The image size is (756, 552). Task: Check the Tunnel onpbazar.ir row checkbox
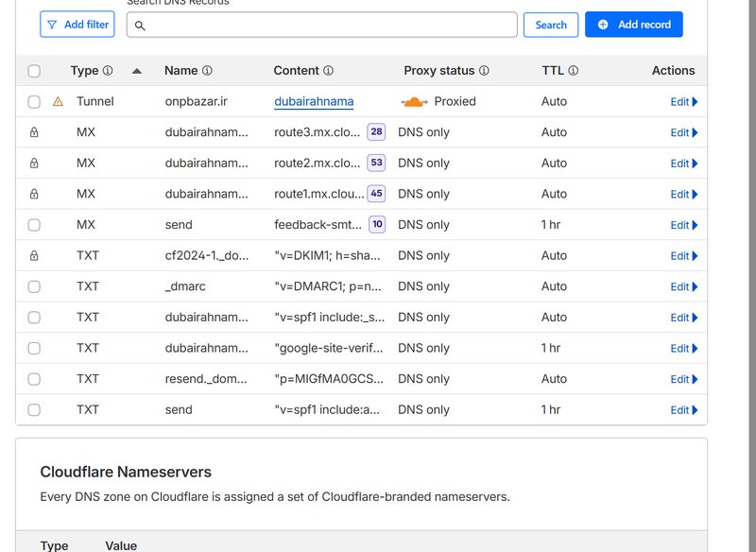click(34, 102)
